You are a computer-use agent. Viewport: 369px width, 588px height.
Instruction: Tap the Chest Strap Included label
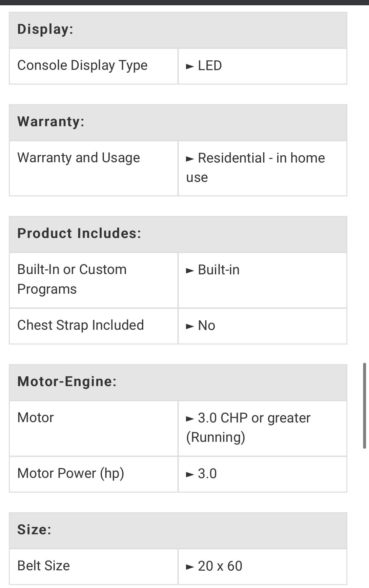(81, 325)
